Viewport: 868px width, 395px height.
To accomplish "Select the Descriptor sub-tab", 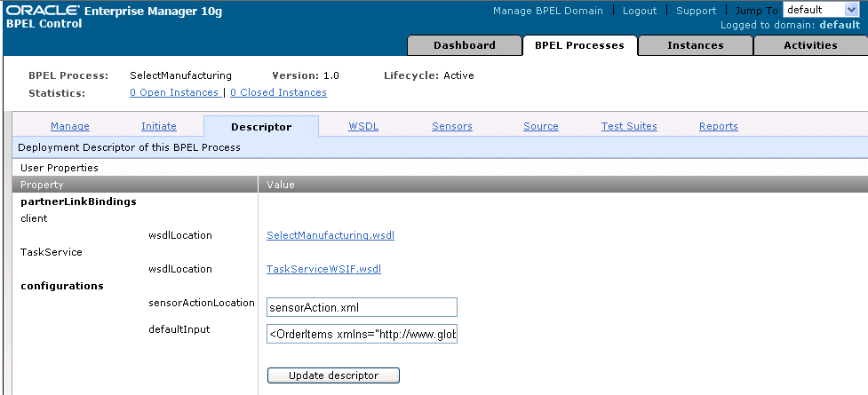I will pyautogui.click(x=261, y=127).
